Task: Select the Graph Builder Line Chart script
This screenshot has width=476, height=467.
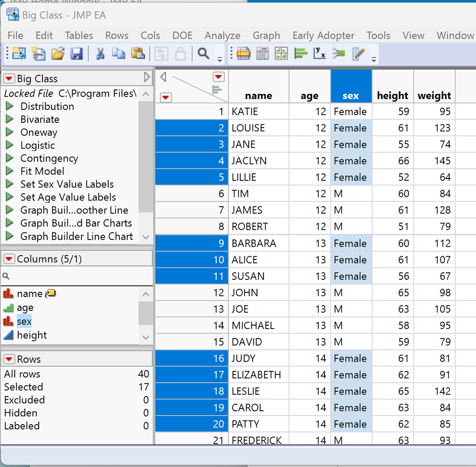Action: point(77,236)
